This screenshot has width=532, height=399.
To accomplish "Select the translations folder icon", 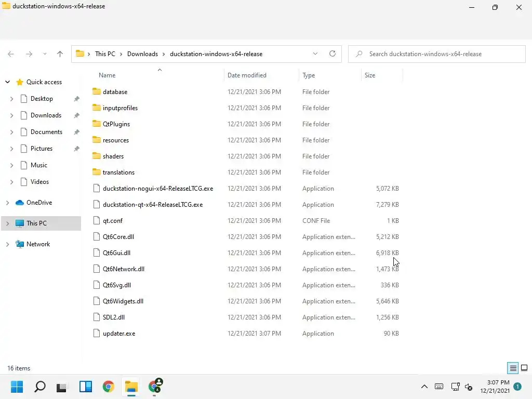I will point(96,172).
